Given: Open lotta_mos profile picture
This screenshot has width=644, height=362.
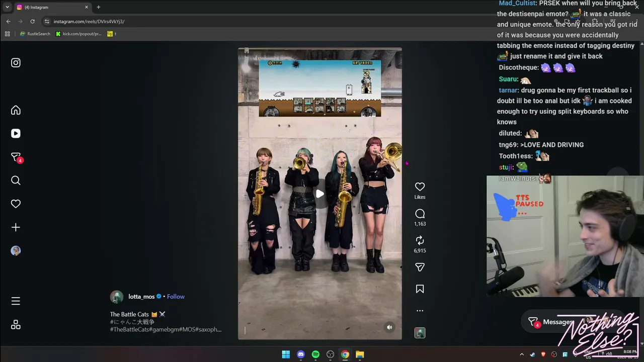Looking at the screenshot, I should point(117,297).
